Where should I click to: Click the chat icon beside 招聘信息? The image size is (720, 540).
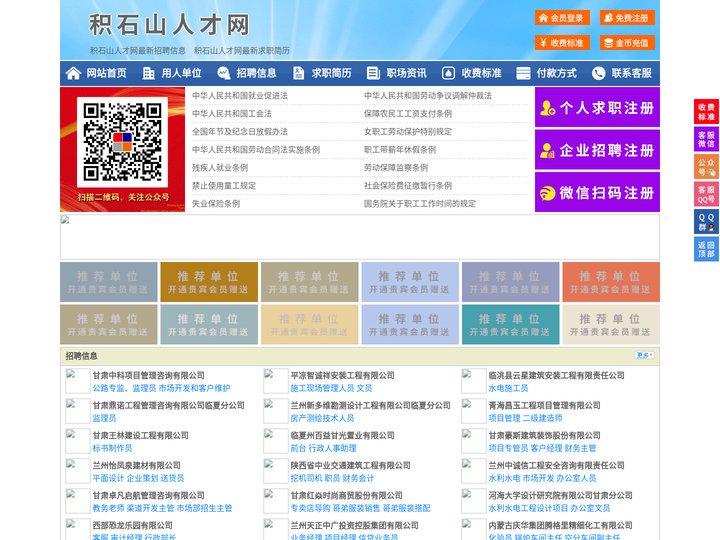tap(224, 73)
